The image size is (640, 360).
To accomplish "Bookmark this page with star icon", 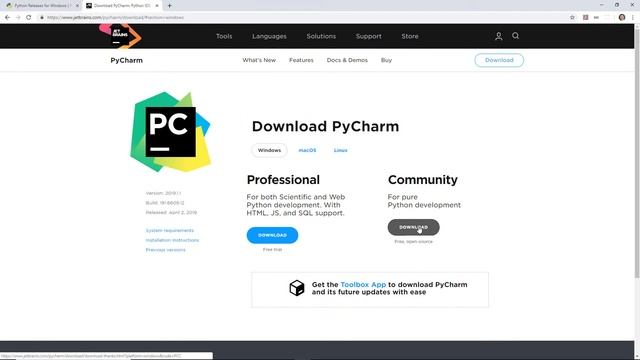I will (572, 18).
